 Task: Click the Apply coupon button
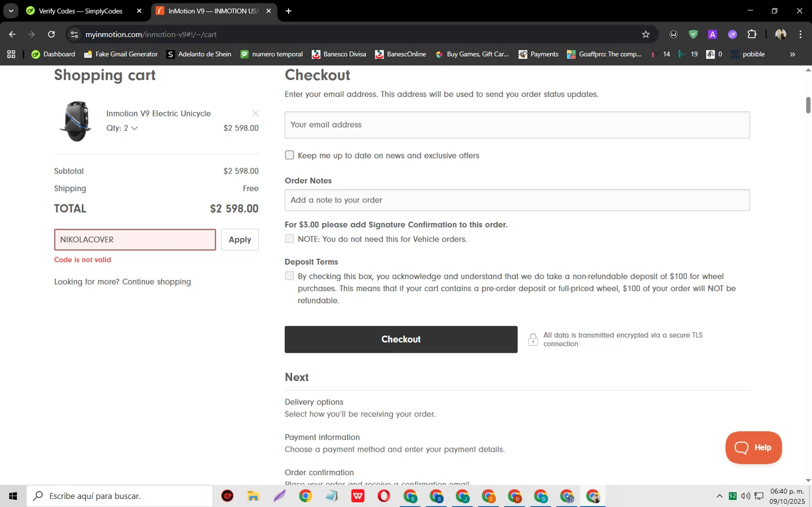[x=240, y=240]
